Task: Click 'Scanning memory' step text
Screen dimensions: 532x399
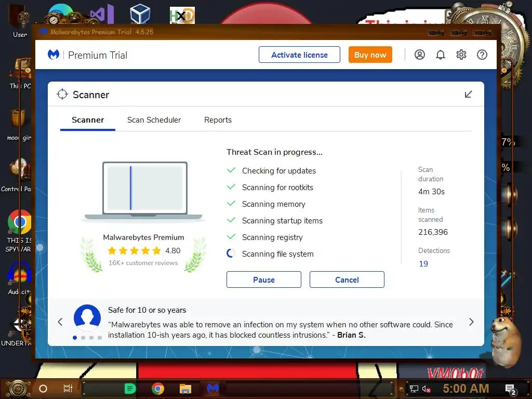Action: 273,204
